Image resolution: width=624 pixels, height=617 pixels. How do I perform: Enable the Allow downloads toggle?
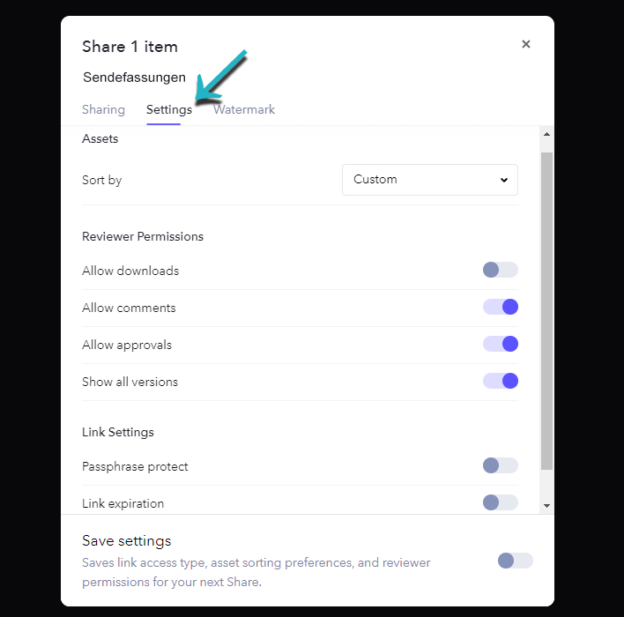pyautogui.click(x=500, y=270)
